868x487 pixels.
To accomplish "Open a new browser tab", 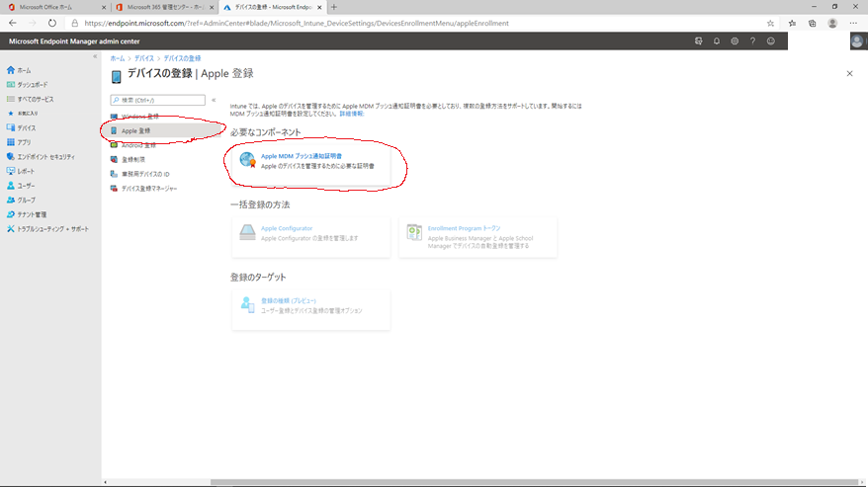I will coord(334,7).
